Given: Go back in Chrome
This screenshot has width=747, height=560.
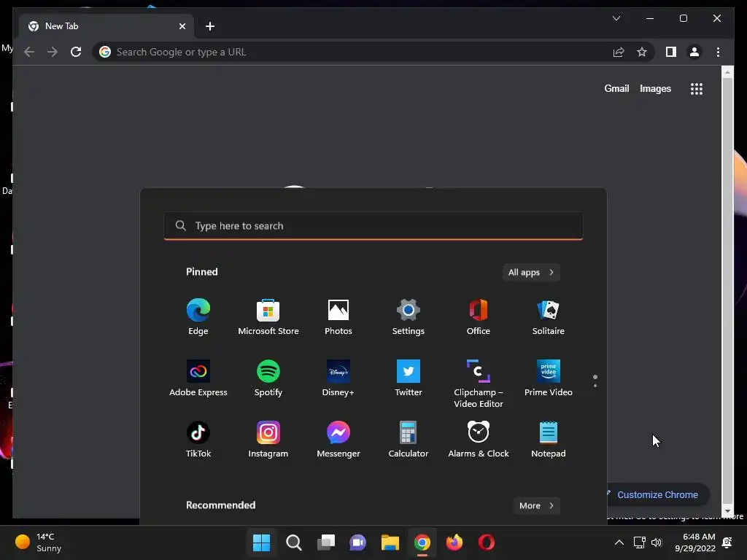Looking at the screenshot, I should click(x=29, y=52).
